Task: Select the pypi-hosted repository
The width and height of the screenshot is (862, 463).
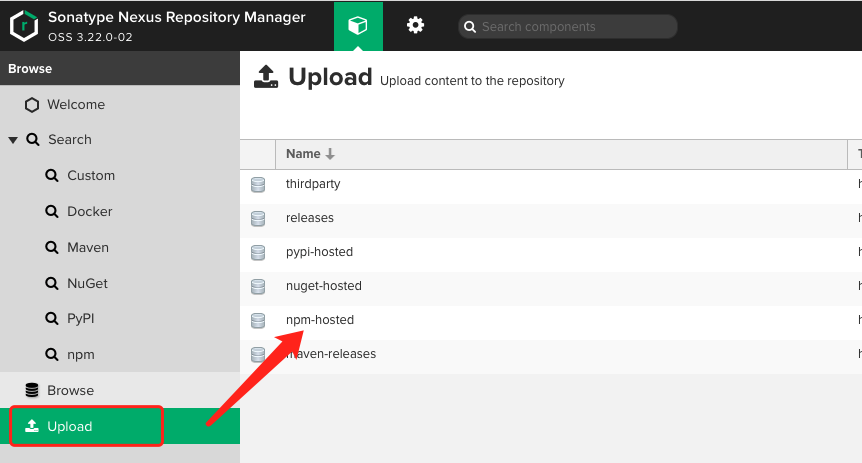Action: click(319, 252)
